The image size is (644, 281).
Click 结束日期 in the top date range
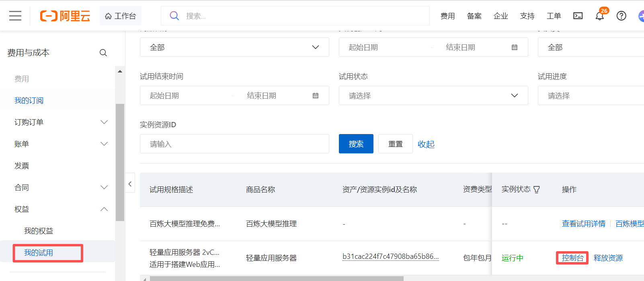point(461,48)
